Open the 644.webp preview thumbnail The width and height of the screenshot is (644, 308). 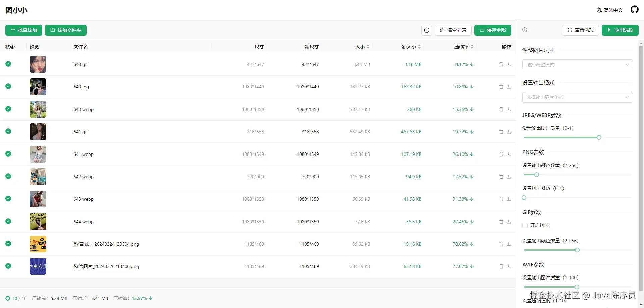pos(38,222)
